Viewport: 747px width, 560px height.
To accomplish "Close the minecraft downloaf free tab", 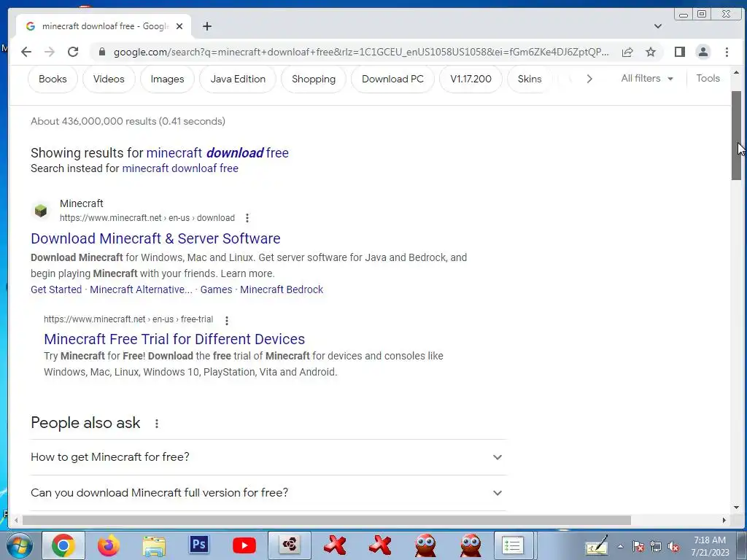I will pos(179,26).
